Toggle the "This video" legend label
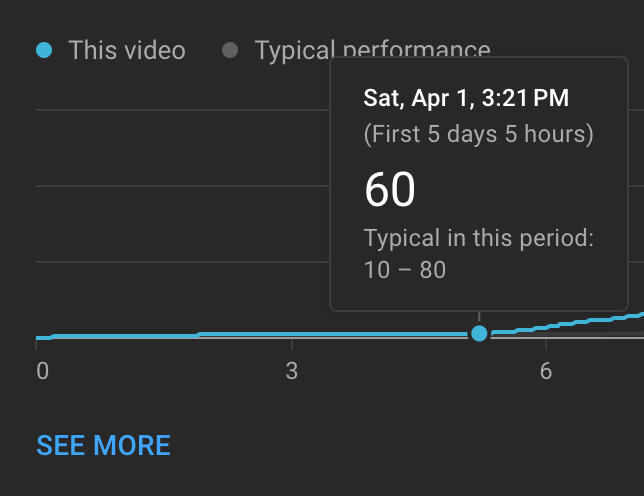Screen dimensions: 644x496 (127, 50)
